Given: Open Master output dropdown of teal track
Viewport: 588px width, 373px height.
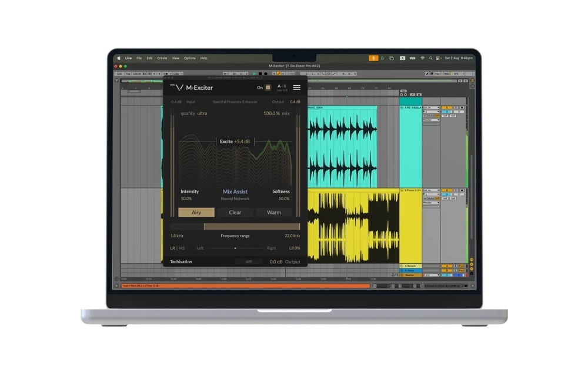Looking at the screenshot, I should [431, 120].
